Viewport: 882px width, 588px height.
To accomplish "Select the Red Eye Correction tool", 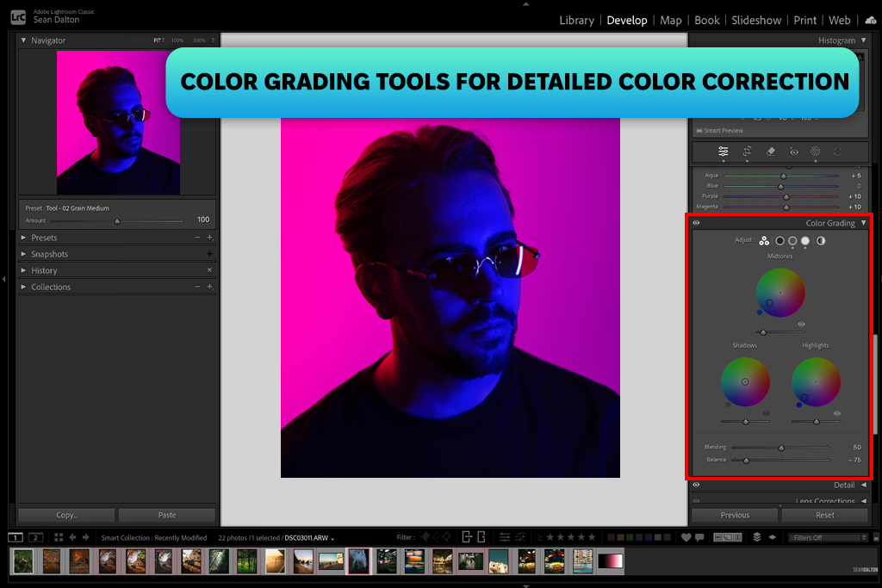I will [x=793, y=152].
